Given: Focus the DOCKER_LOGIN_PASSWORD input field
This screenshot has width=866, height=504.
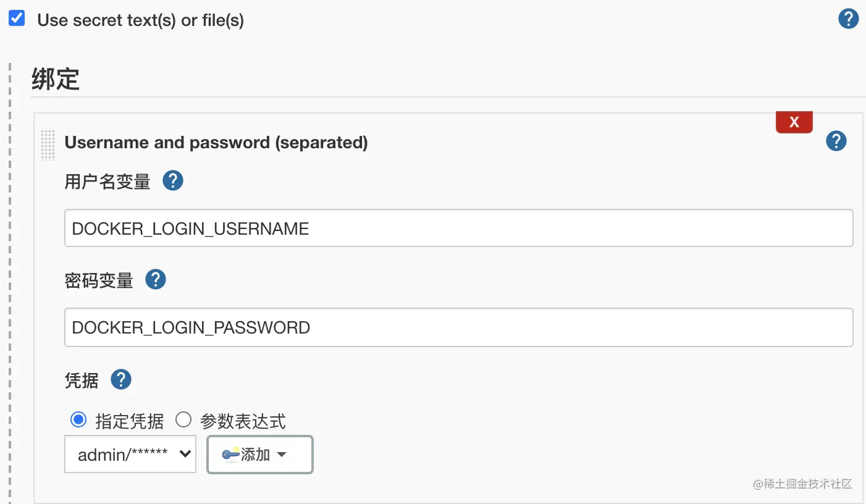Looking at the screenshot, I should pos(459,327).
